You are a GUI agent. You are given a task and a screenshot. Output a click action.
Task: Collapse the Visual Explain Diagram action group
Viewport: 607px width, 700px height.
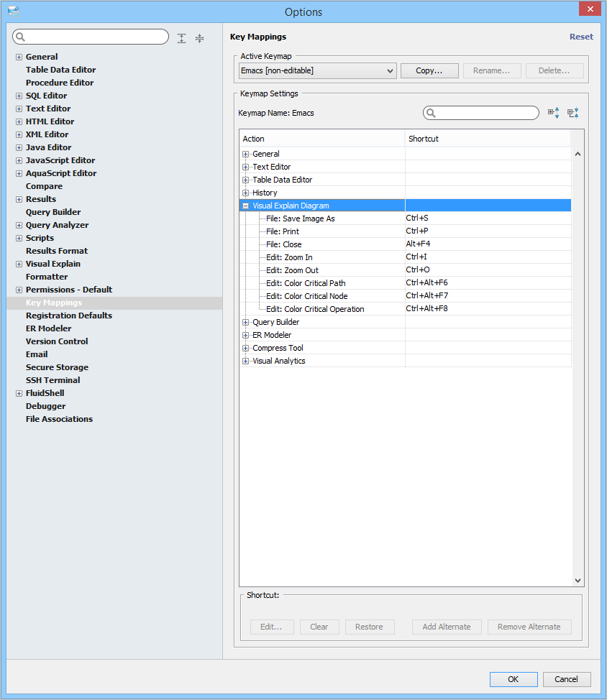pos(245,206)
